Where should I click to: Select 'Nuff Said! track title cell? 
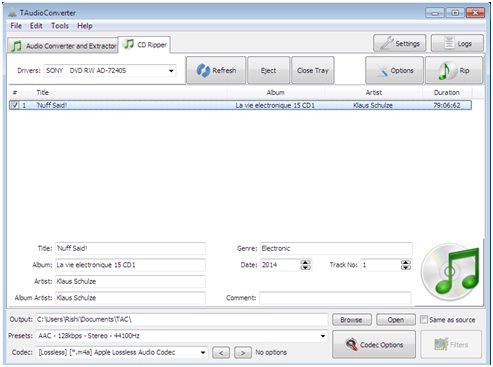click(52, 105)
